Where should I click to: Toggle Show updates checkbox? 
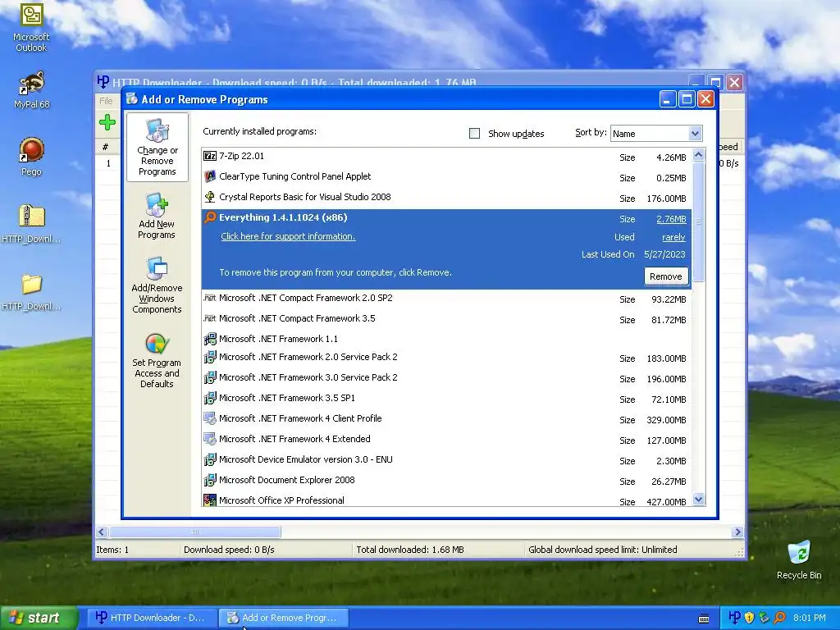474,134
